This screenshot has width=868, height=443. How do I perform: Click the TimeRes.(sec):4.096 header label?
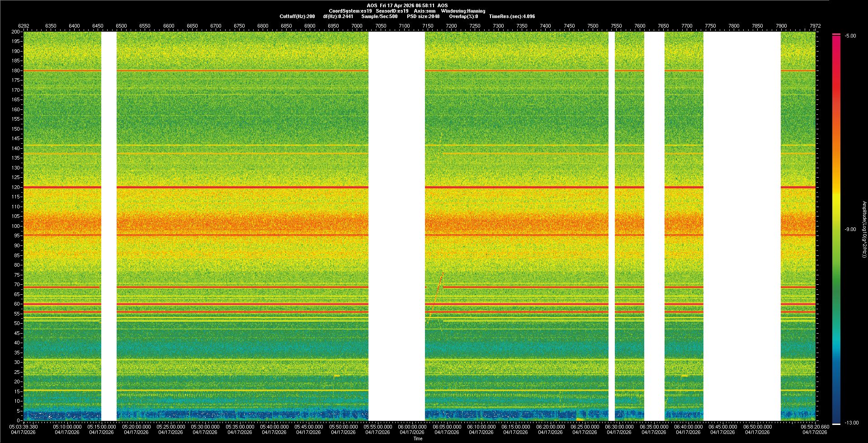512,16
